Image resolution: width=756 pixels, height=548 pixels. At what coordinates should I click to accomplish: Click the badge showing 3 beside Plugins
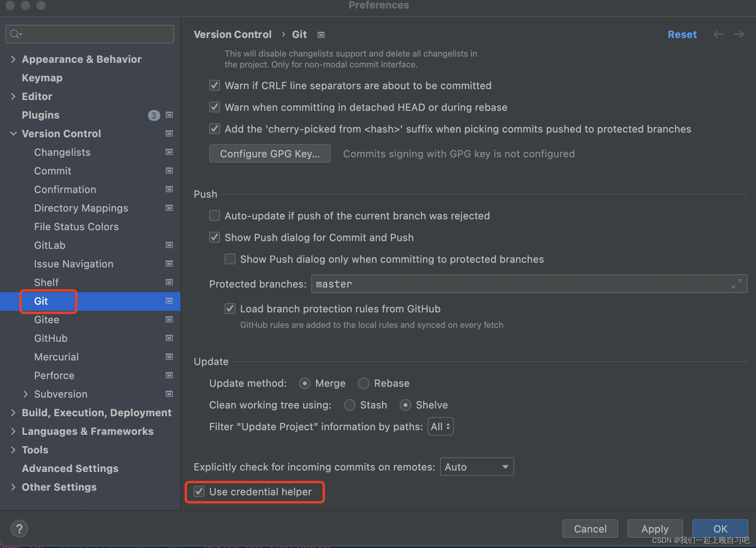coord(154,115)
